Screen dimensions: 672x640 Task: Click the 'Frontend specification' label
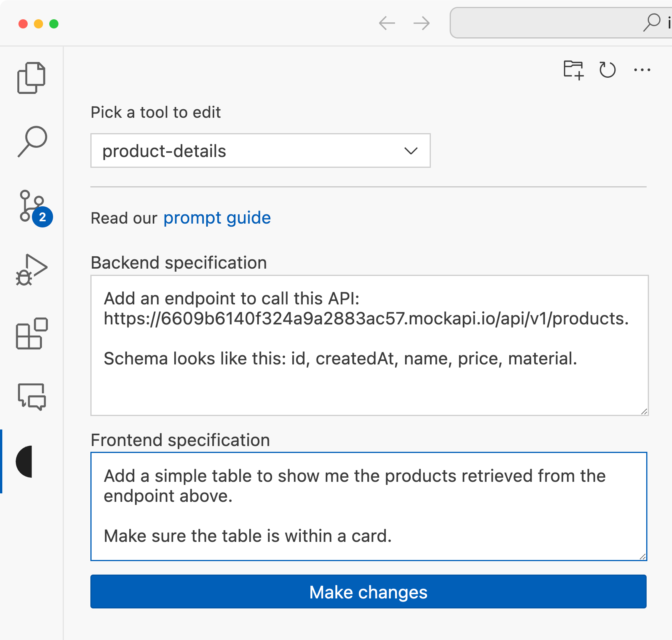coord(180,440)
